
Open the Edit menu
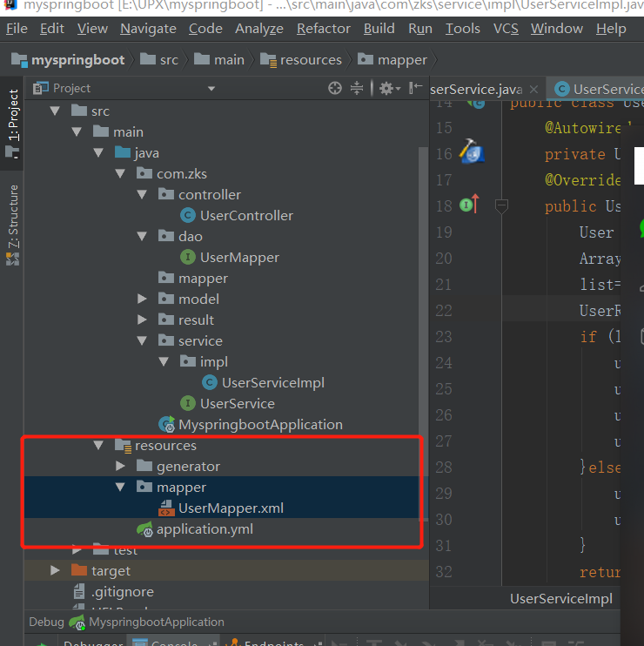(x=52, y=29)
